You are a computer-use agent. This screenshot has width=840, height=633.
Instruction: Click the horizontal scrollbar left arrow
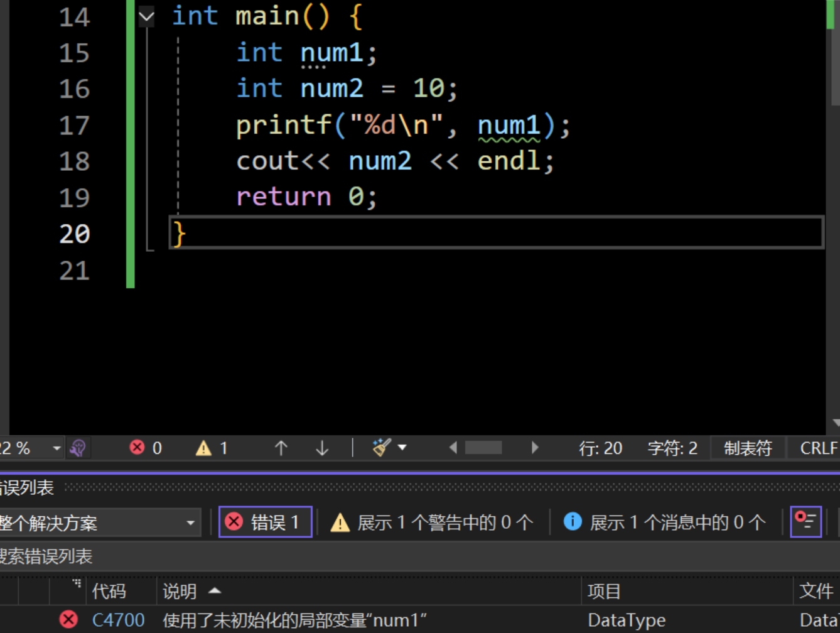coord(453,448)
